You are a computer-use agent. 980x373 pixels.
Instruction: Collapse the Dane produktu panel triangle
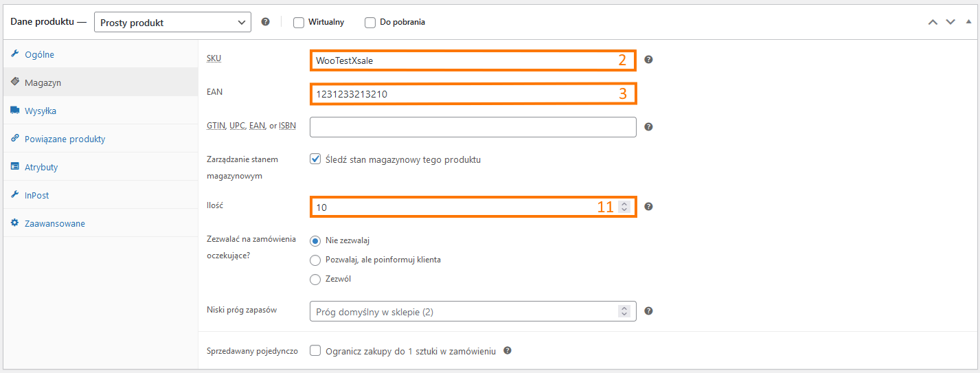968,22
